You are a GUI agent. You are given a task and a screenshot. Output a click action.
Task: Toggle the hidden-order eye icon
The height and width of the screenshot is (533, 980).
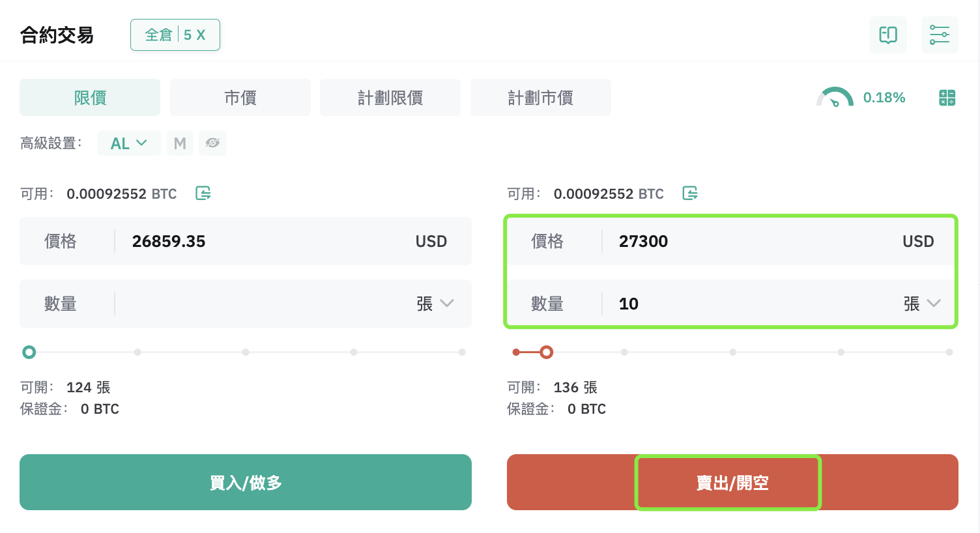[212, 143]
